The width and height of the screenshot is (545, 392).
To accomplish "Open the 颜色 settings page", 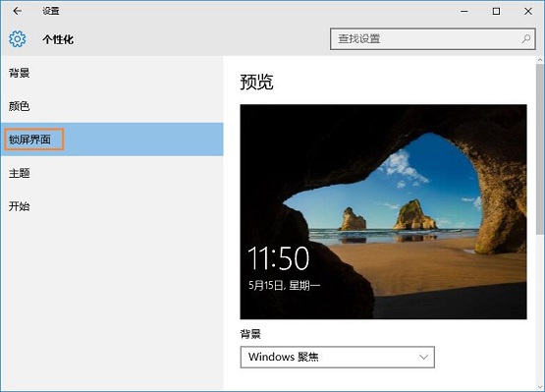I will click(x=112, y=106).
